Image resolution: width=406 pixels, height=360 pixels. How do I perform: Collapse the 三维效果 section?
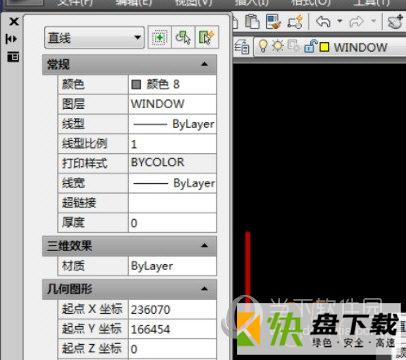click(x=204, y=246)
